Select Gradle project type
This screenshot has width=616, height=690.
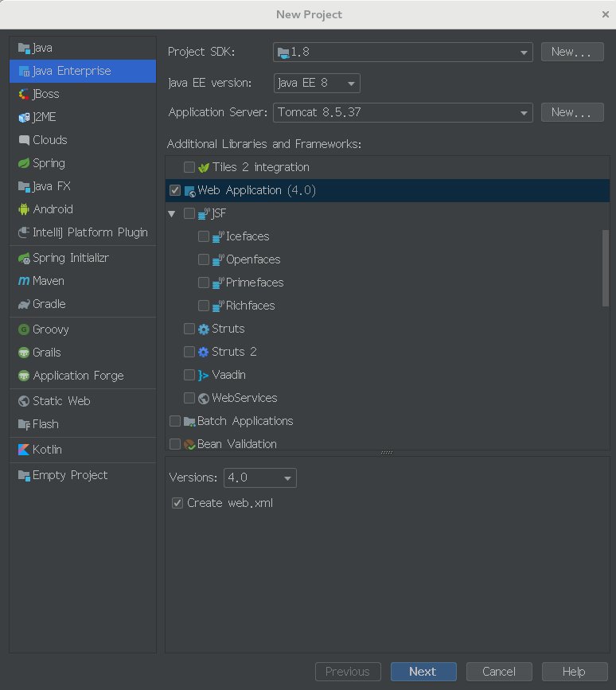point(83,304)
